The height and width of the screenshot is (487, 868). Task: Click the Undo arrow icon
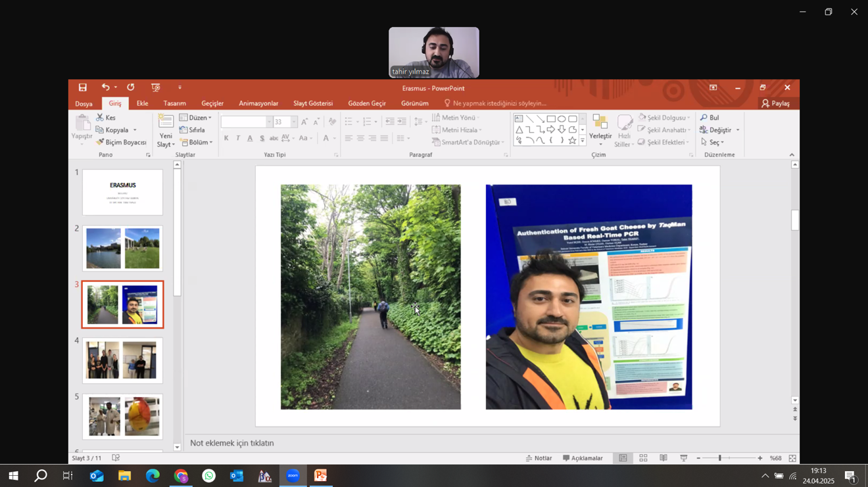pyautogui.click(x=105, y=87)
